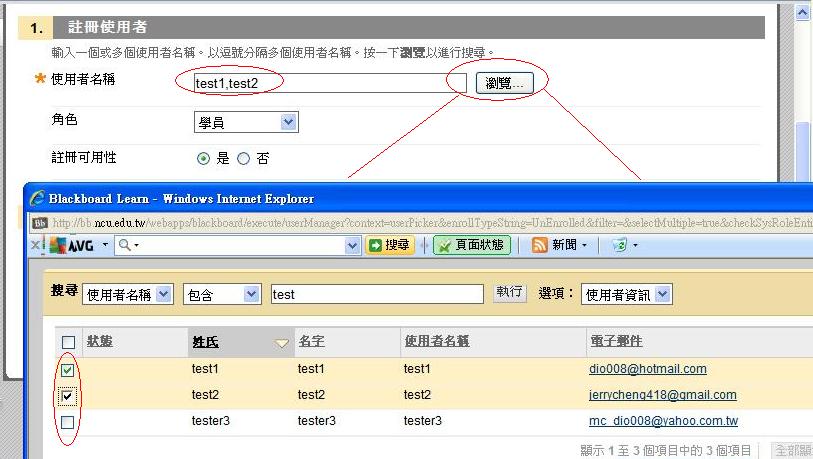Click the 瀏覽 browse button
This screenshot has width=813, height=459.
(x=504, y=83)
